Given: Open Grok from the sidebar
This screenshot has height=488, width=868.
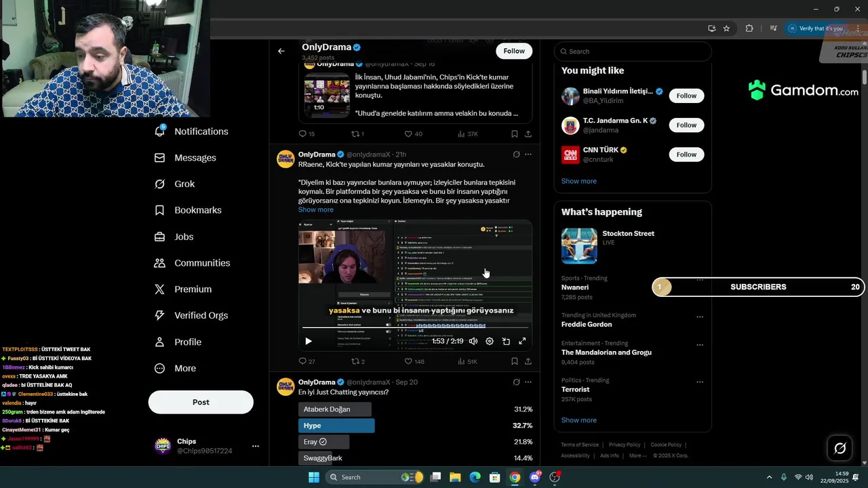Looking at the screenshot, I should click(x=175, y=184).
